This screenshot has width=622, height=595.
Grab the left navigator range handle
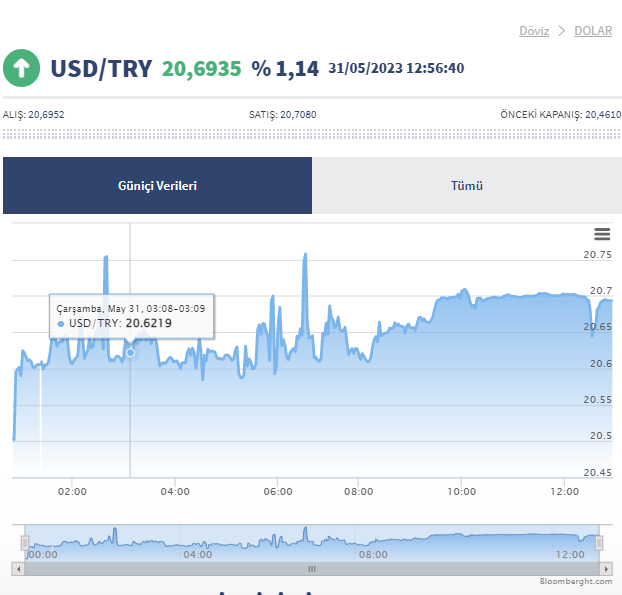pos(25,543)
